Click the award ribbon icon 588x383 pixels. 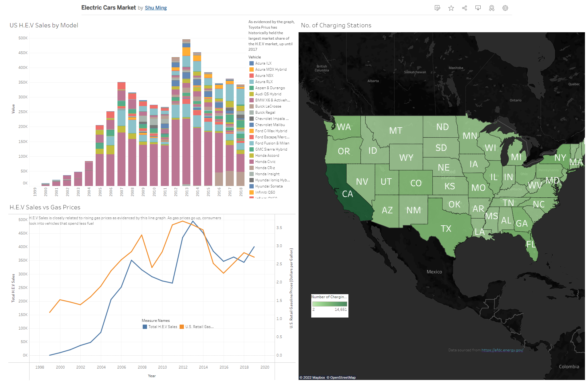[x=491, y=8]
